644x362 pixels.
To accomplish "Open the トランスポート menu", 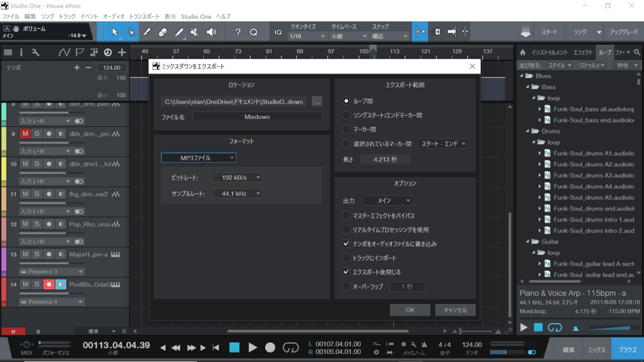I will [144, 17].
